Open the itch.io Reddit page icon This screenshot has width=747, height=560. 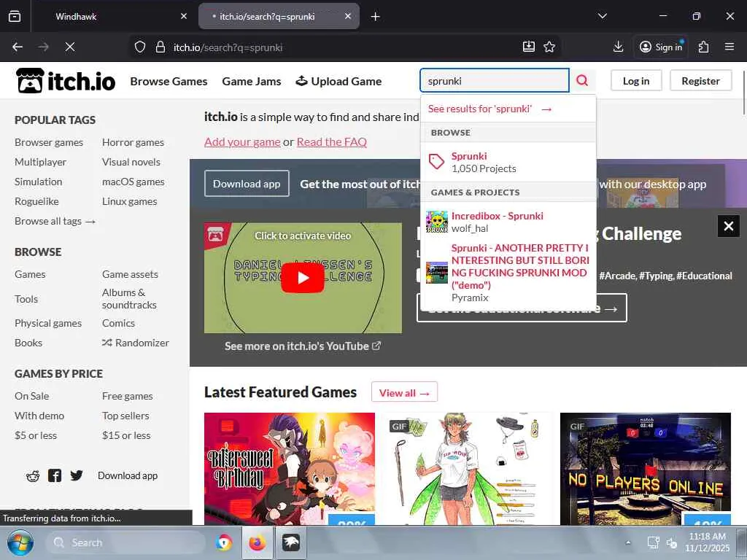(x=33, y=475)
